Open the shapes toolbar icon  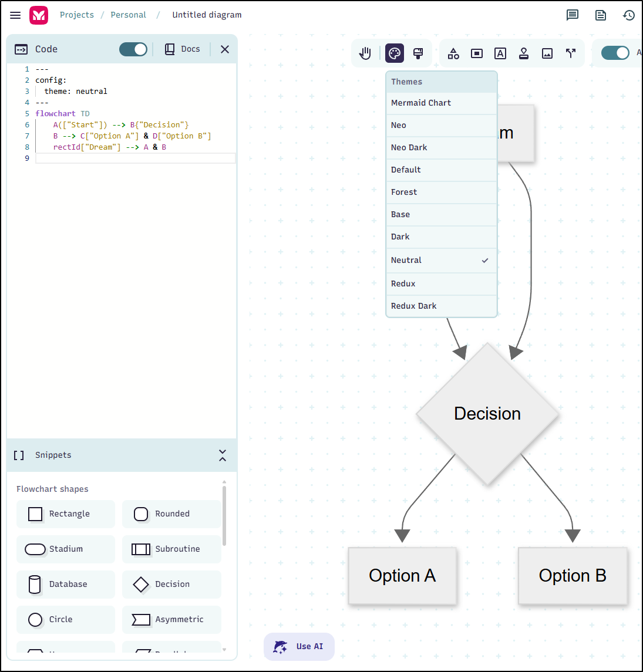[453, 53]
